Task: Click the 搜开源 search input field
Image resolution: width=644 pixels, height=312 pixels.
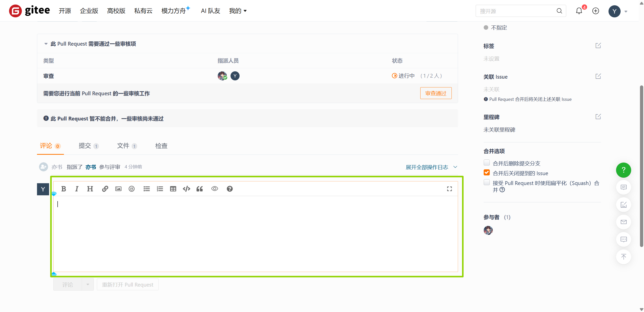Action: tap(516, 11)
